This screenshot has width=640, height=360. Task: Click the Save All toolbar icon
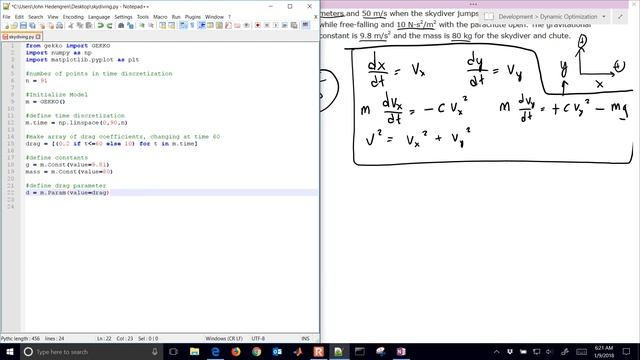[x=32, y=25]
